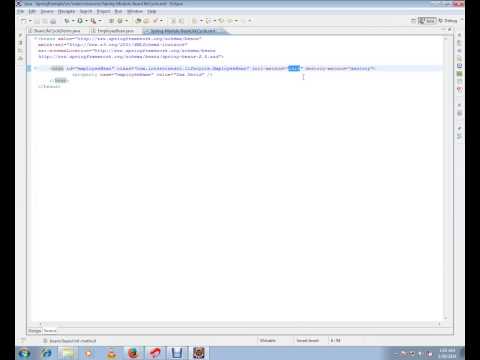Viewport: 480px width, 360px height.
Task: Click the green Run toolbar icon
Action: pos(80,21)
